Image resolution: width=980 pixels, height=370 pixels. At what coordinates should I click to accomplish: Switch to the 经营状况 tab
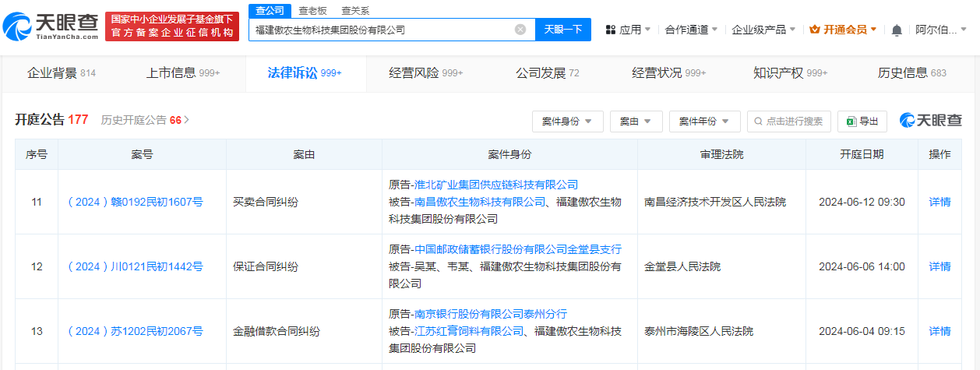pyautogui.click(x=669, y=73)
